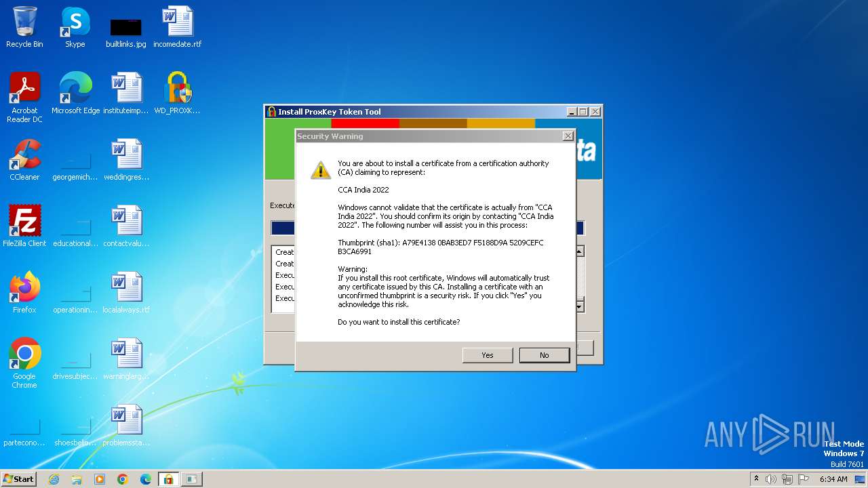This screenshot has height=488, width=868.
Task: Select the instituteimp document icon
Action: (x=126, y=94)
